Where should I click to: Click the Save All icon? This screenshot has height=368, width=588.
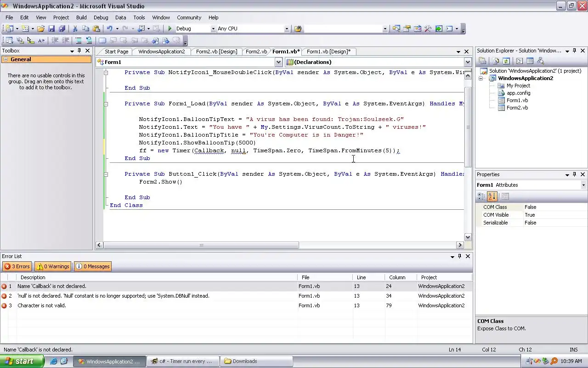coord(62,29)
